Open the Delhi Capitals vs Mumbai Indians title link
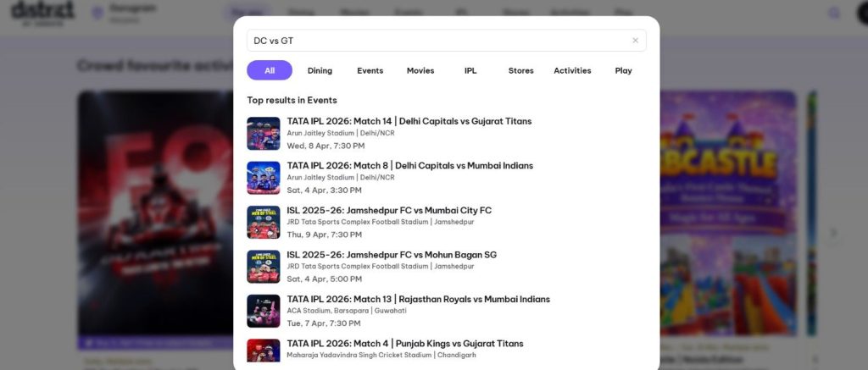 tap(409, 165)
